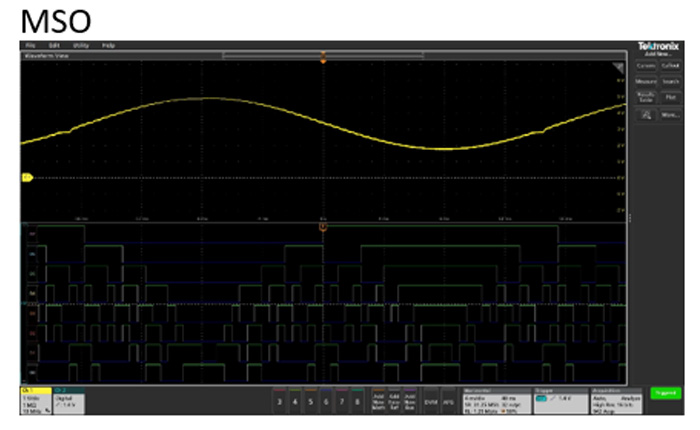Click the Measure button
Screen dimensions: 700x430
(646, 82)
